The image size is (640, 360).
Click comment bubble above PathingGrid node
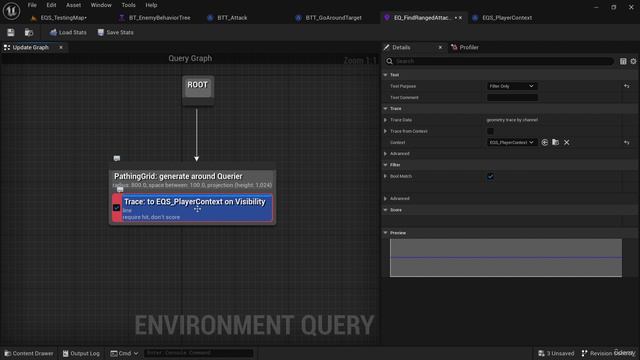pos(117,158)
